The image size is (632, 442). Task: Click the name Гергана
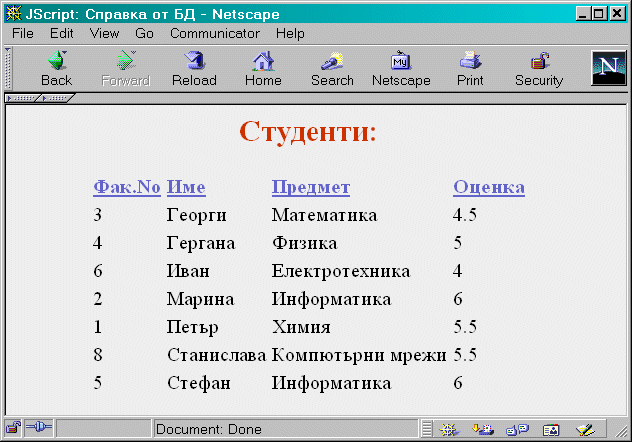(201, 243)
